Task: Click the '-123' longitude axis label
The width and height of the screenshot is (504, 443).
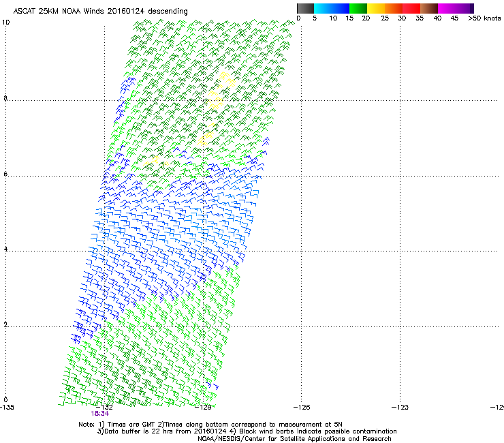Action: pyautogui.click(x=400, y=407)
